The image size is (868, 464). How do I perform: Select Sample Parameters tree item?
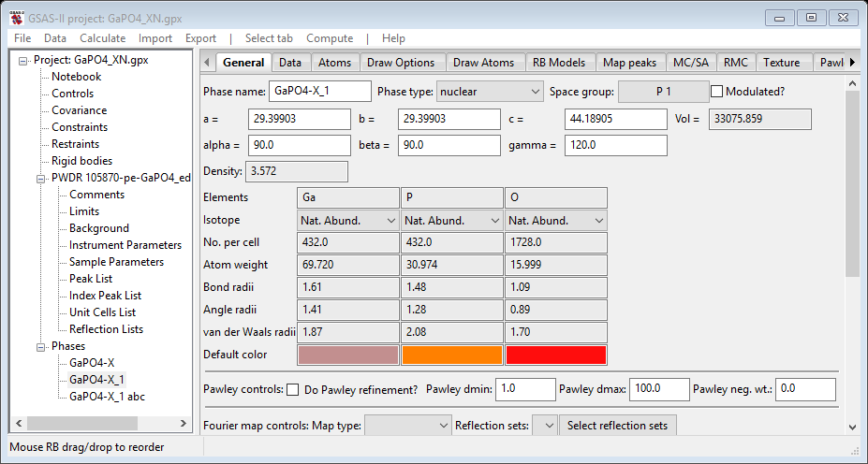pyautogui.click(x=116, y=262)
